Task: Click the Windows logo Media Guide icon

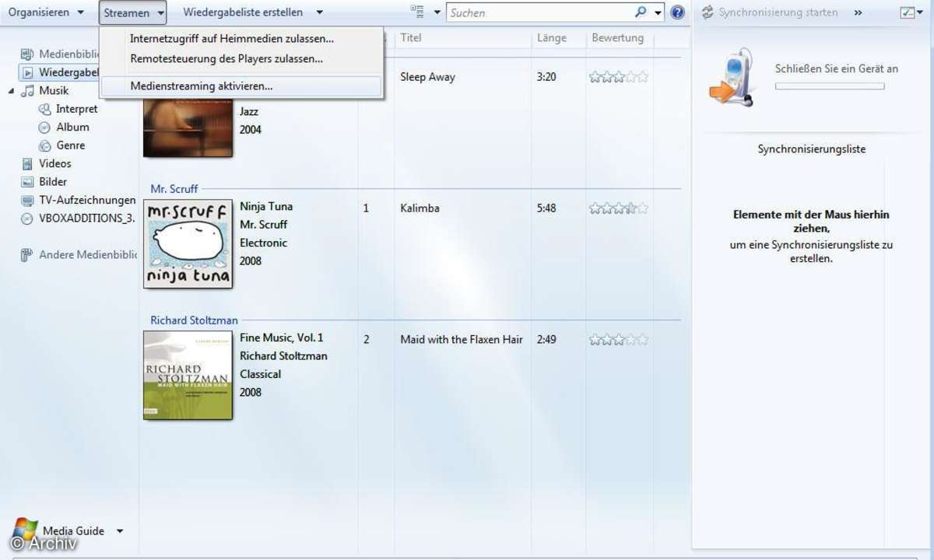Action: [x=25, y=530]
